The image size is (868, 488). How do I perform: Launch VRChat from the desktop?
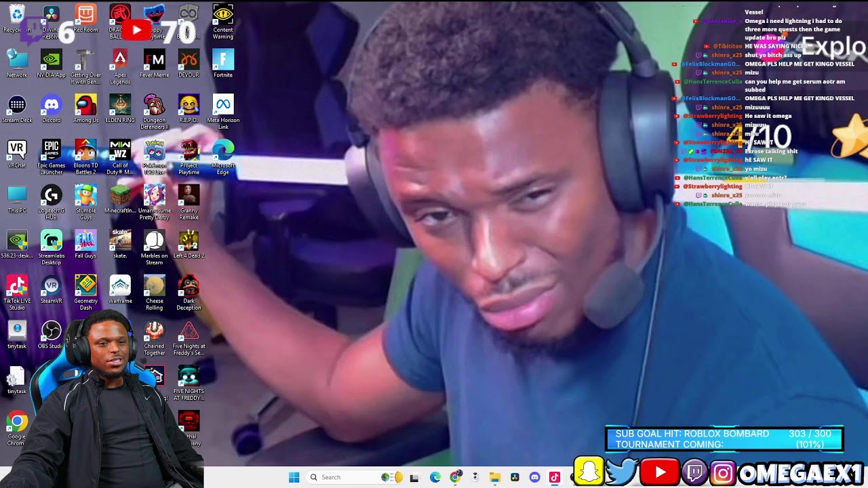click(x=17, y=154)
